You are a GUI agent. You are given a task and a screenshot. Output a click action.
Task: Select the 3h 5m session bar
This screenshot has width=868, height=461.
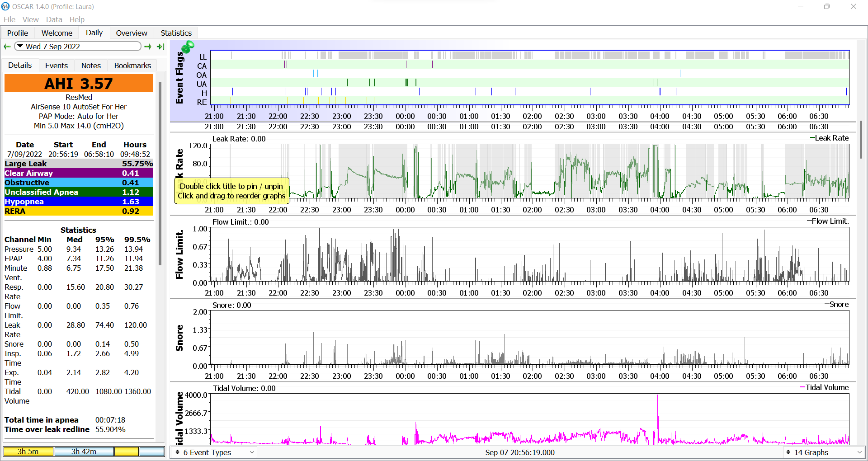28,452
